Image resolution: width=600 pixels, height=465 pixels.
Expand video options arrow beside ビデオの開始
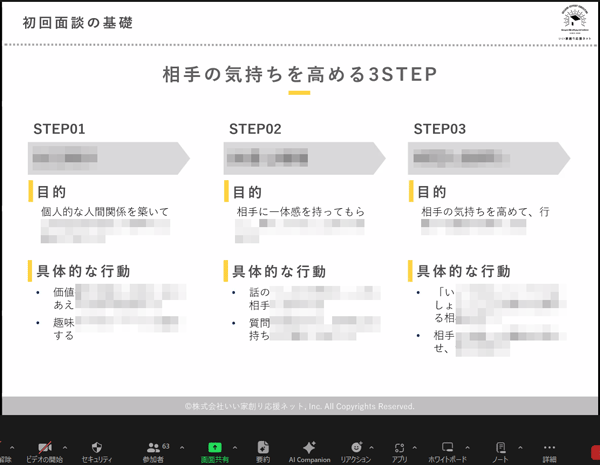(x=65, y=448)
